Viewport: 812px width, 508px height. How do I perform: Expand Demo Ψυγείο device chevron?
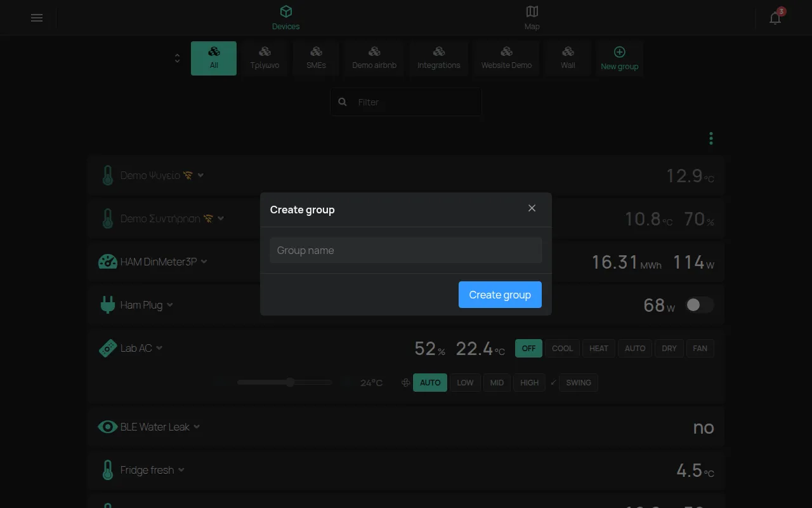tap(200, 175)
